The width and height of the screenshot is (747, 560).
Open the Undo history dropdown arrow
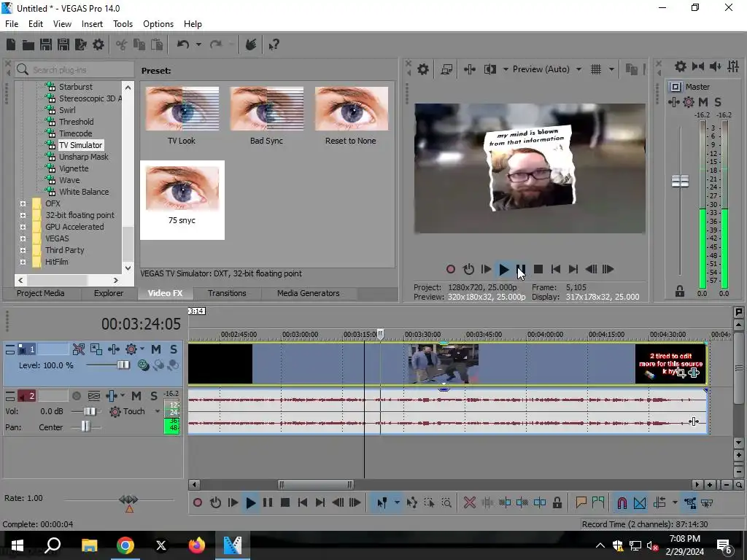(x=198, y=44)
